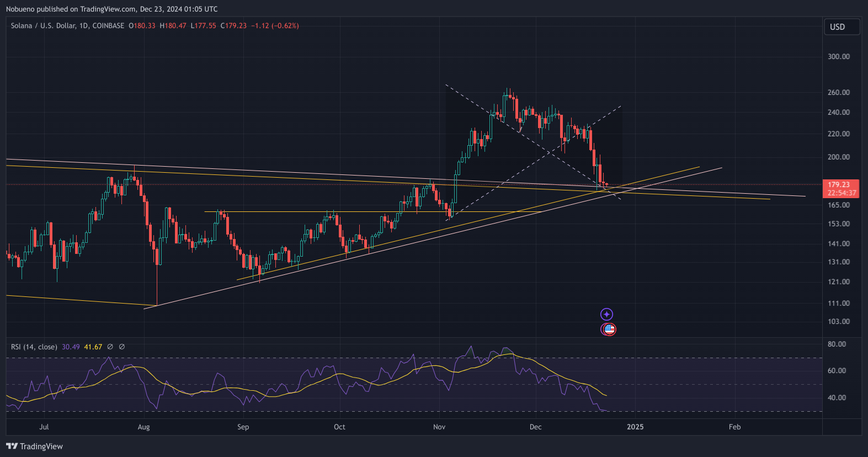
Task: Click the Sep time axis label
Action: point(243,427)
